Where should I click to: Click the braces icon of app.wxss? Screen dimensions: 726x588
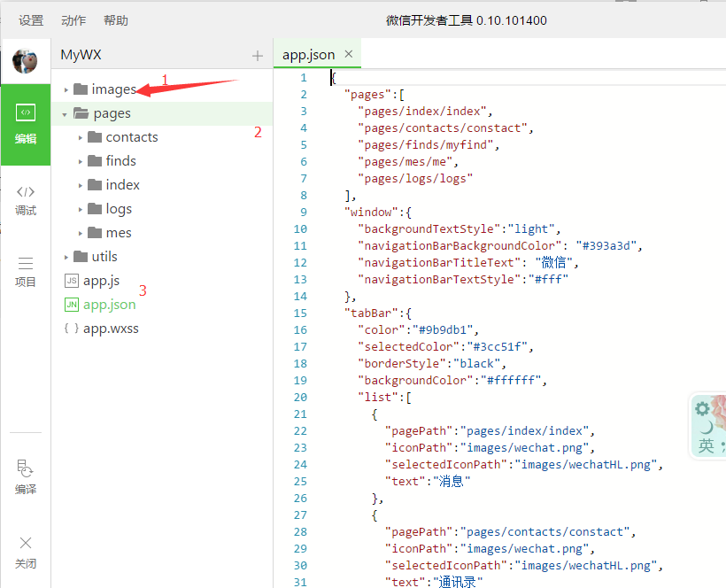coord(72,329)
